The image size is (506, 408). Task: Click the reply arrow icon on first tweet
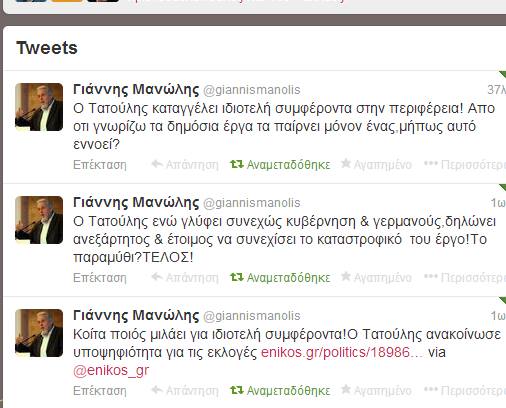click(157, 164)
